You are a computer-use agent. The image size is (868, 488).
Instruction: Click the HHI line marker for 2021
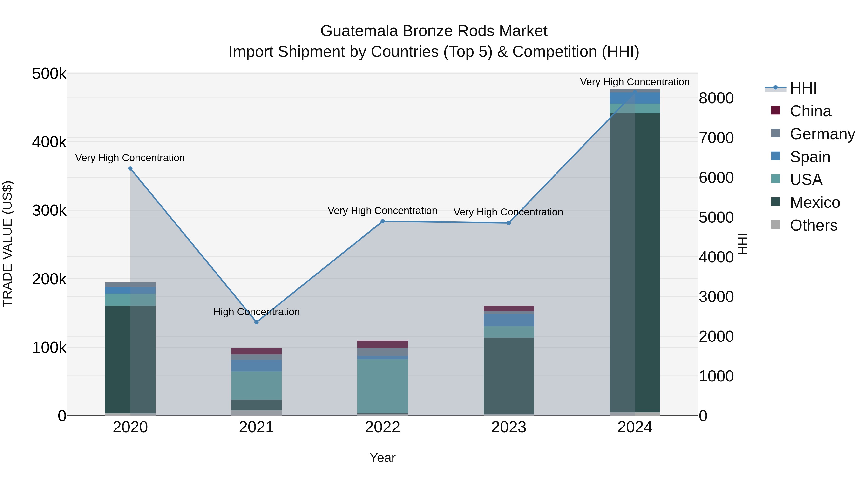click(257, 322)
